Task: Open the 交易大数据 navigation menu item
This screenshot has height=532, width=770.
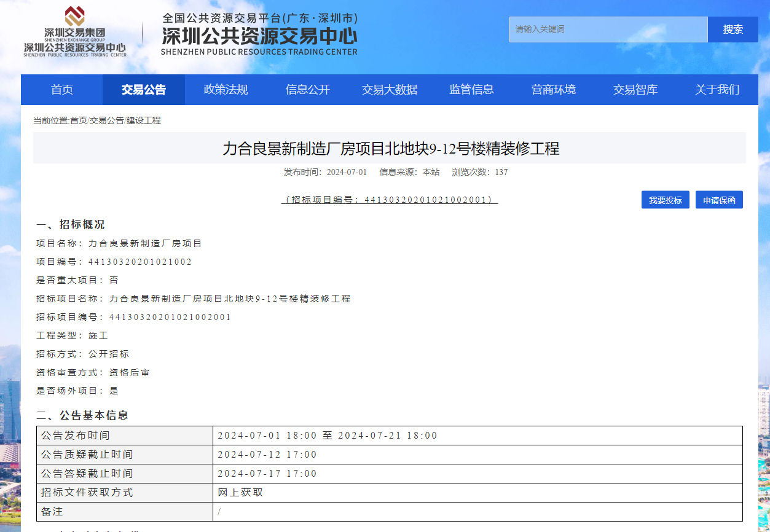Action: tap(389, 90)
